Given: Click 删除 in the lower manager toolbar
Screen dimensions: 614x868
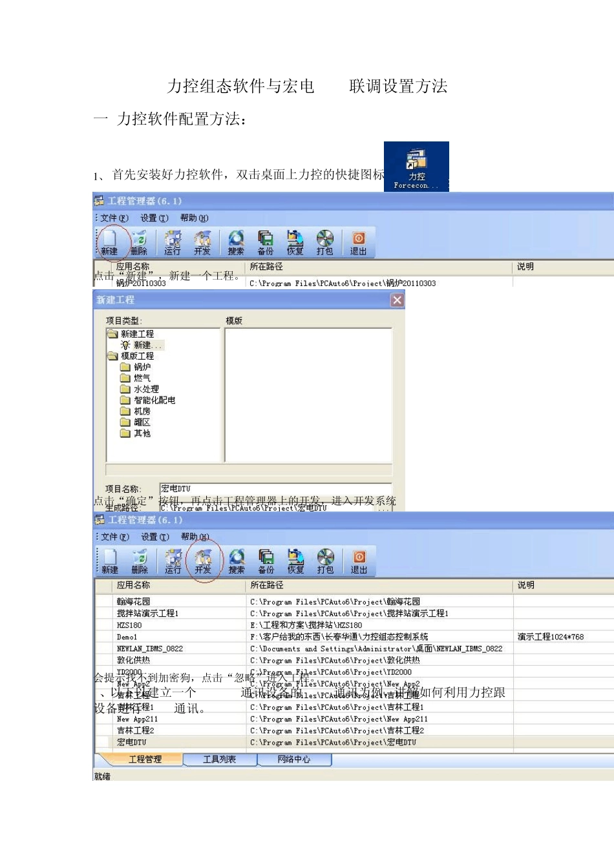Looking at the screenshot, I should point(140,561).
